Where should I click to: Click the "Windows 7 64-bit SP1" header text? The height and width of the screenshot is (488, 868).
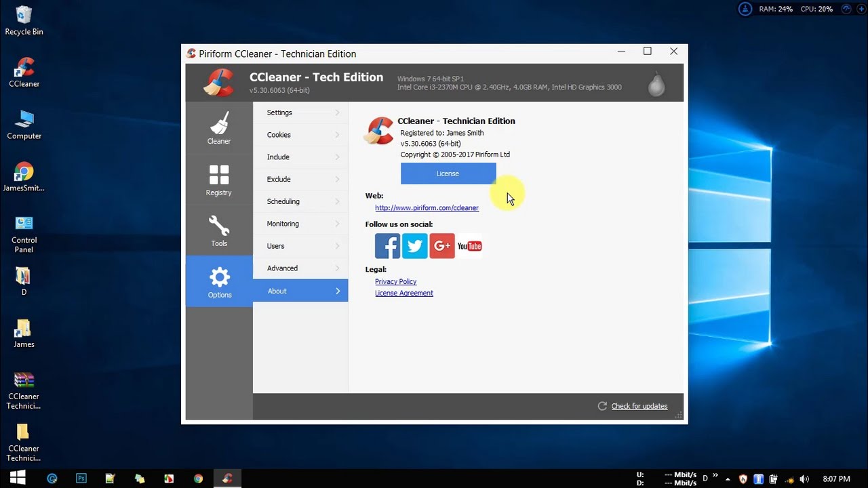(x=430, y=79)
